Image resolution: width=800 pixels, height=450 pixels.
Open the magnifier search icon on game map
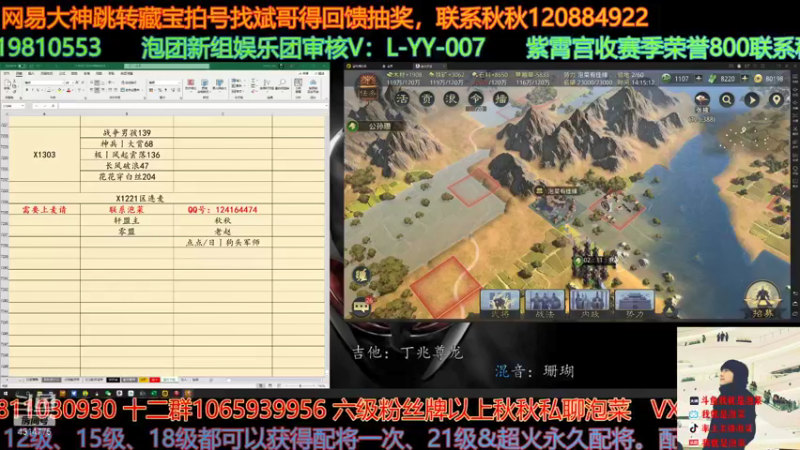(x=727, y=100)
